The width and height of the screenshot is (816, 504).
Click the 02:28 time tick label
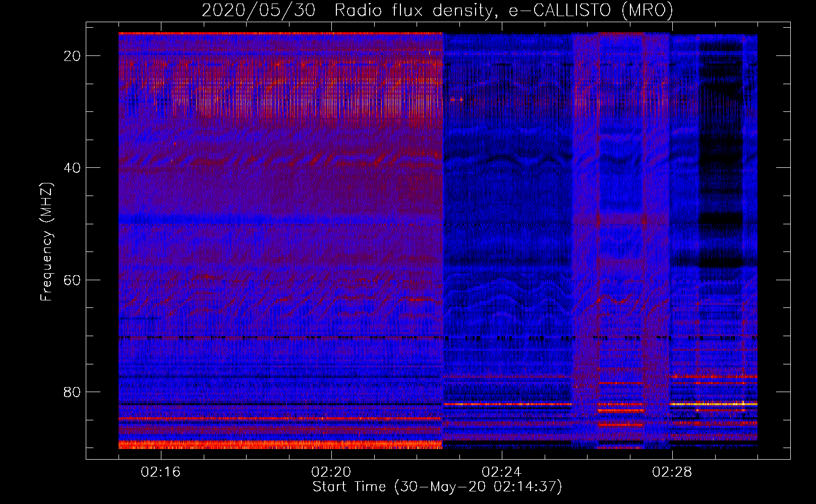tap(672, 472)
